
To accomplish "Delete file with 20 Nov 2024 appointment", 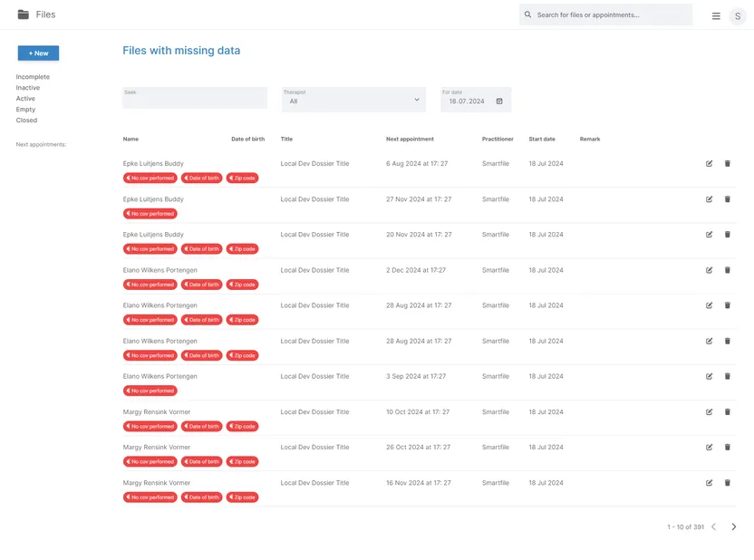I will pos(728,235).
